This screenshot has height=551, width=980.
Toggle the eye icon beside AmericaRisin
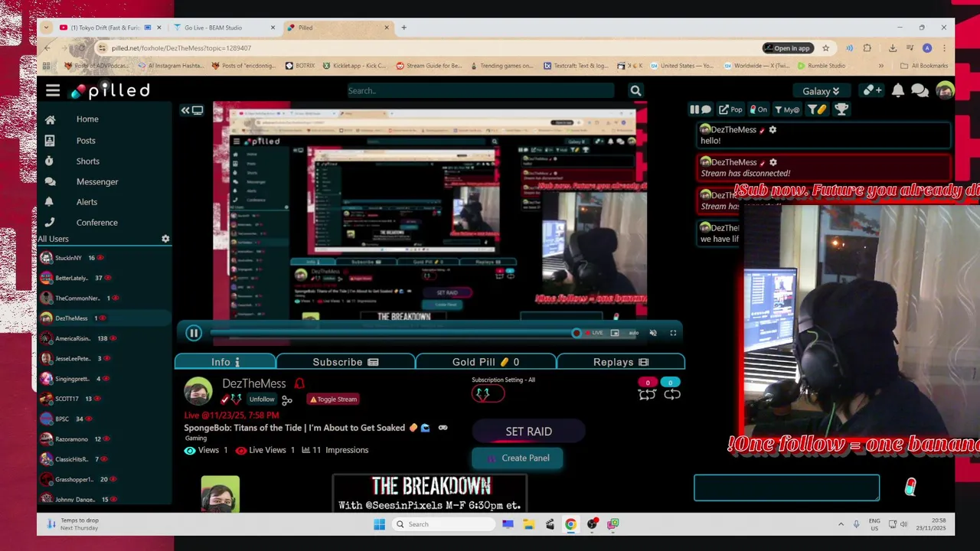pyautogui.click(x=114, y=338)
